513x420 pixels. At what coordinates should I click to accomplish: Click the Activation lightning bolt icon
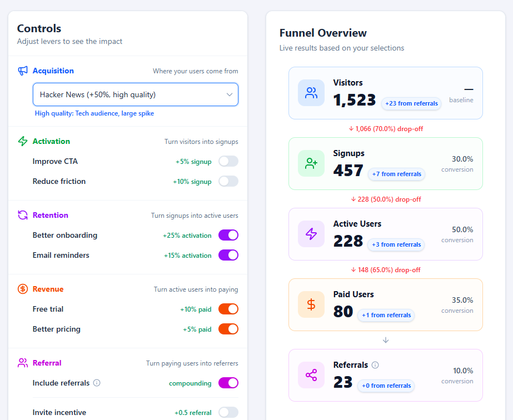pos(23,141)
